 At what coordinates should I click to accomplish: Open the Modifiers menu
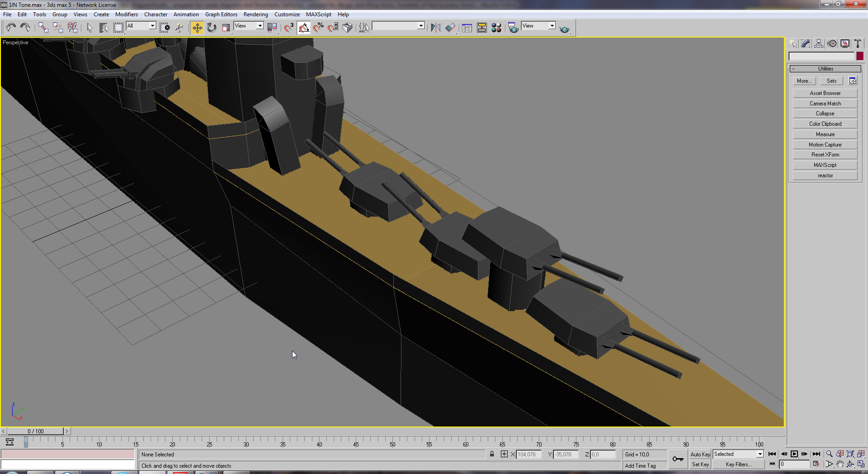click(x=127, y=14)
